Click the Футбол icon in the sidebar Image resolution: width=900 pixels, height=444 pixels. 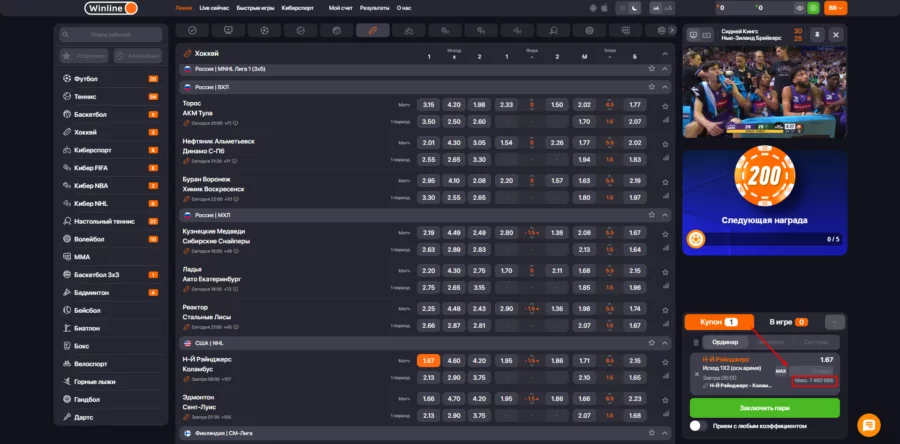[x=66, y=78]
